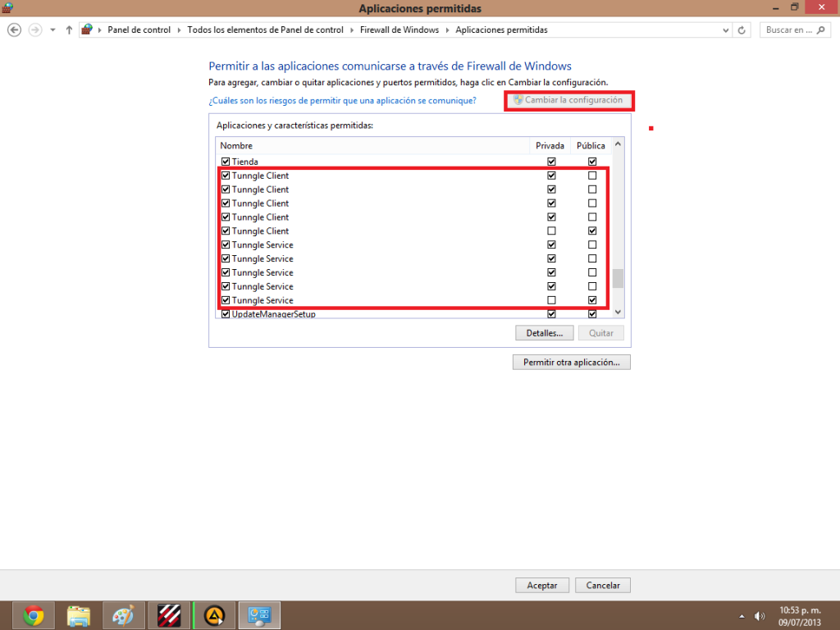Open the red striped app on taskbar

pyautogui.click(x=169, y=615)
